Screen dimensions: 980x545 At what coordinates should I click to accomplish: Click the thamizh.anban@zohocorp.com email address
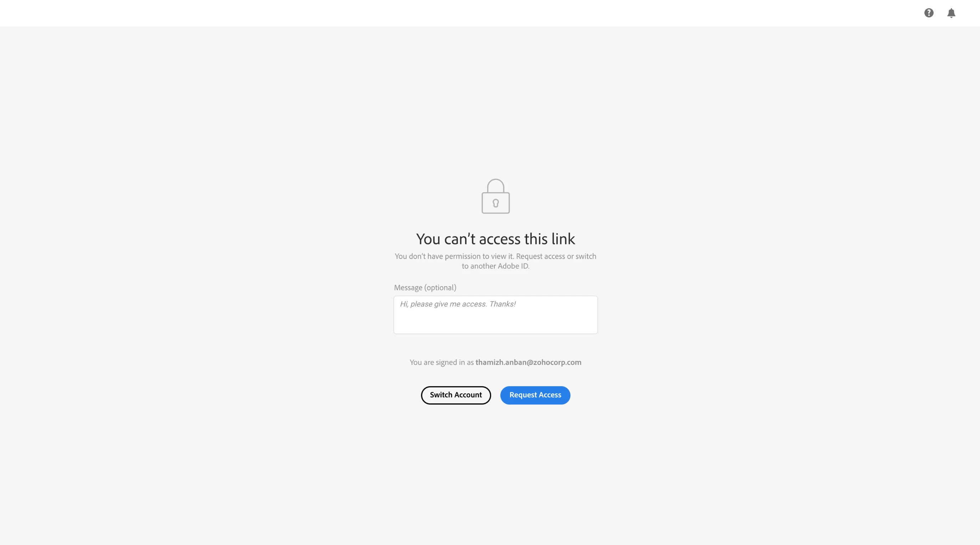(x=528, y=362)
